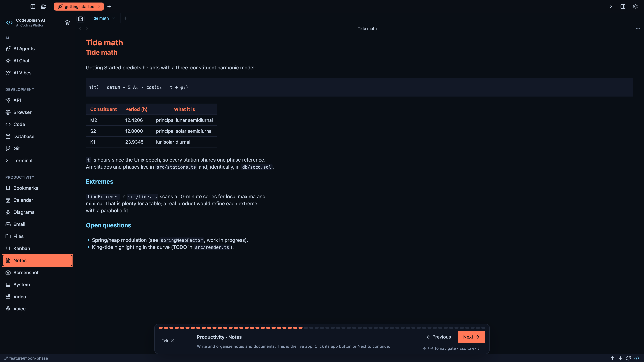Click the up arrow push icon in status bar

[x=612, y=358]
